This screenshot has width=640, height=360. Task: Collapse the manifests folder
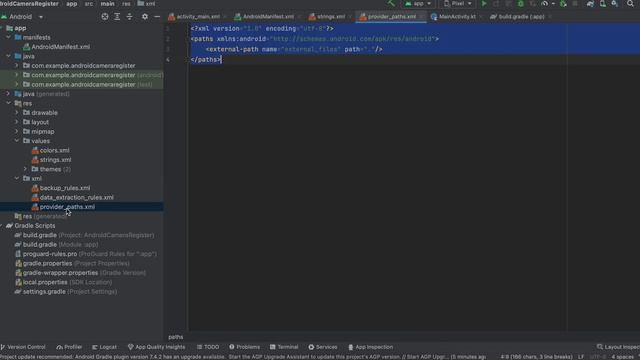pos(9,37)
